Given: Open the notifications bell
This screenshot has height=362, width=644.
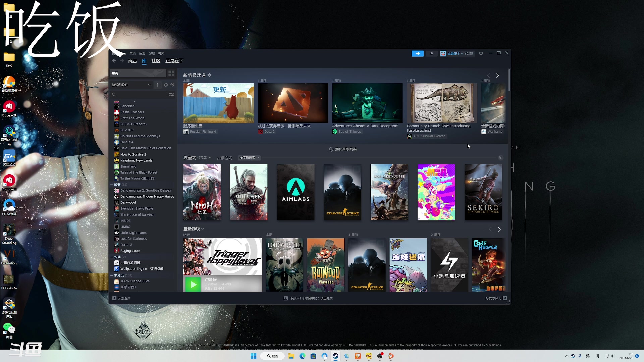Looking at the screenshot, I should pos(432,54).
